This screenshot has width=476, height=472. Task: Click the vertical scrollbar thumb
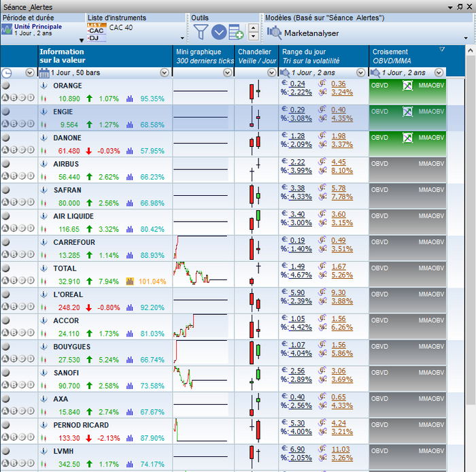point(471,230)
